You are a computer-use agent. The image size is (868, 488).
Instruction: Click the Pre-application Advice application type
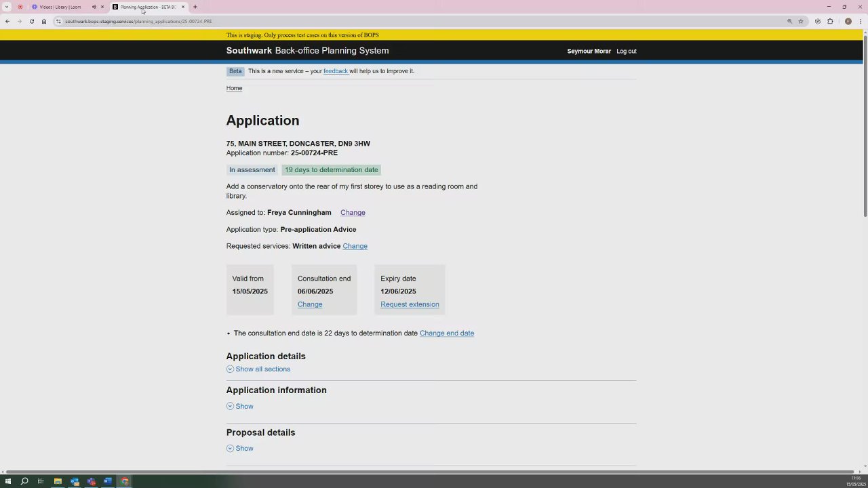pos(318,230)
